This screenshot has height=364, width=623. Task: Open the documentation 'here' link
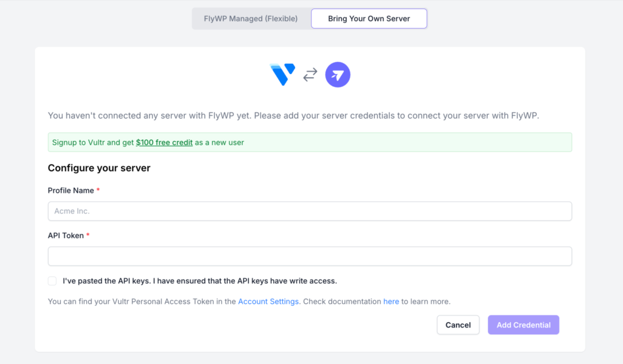pyautogui.click(x=391, y=301)
